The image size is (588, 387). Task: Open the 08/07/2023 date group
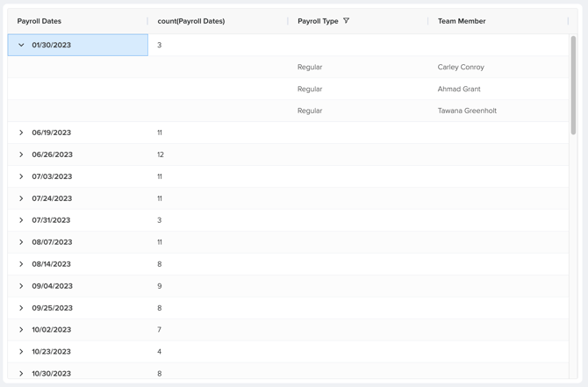coord(22,242)
